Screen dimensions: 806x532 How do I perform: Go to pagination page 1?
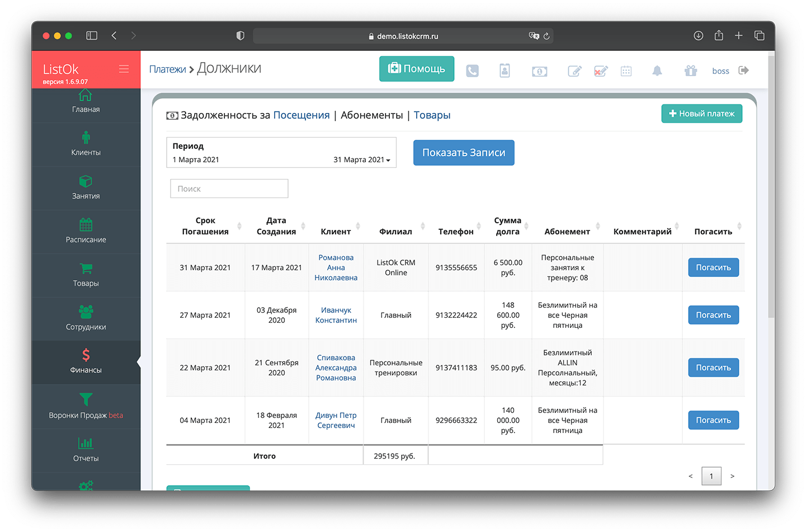[x=711, y=476]
